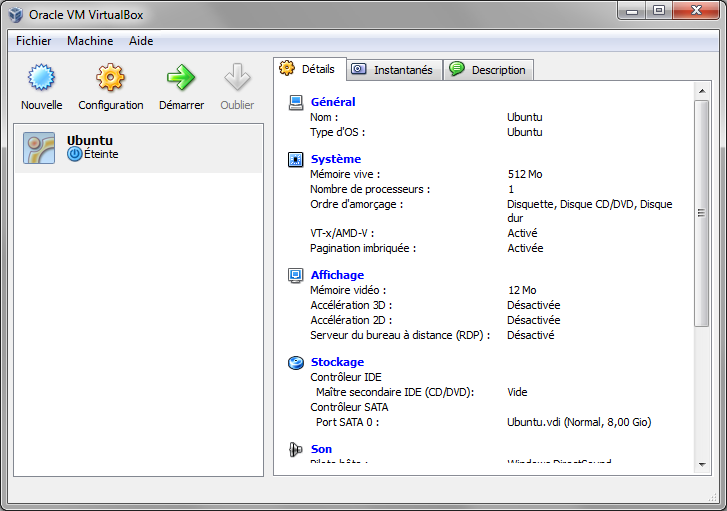This screenshot has height=511, width=727.
Task: Switch to the Description tab
Action: click(488, 70)
